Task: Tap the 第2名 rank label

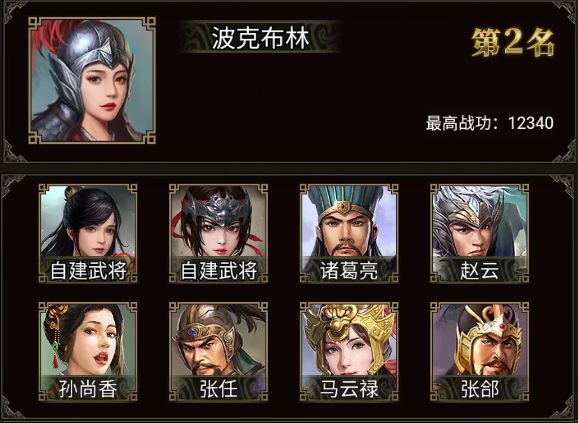Action: coord(513,43)
